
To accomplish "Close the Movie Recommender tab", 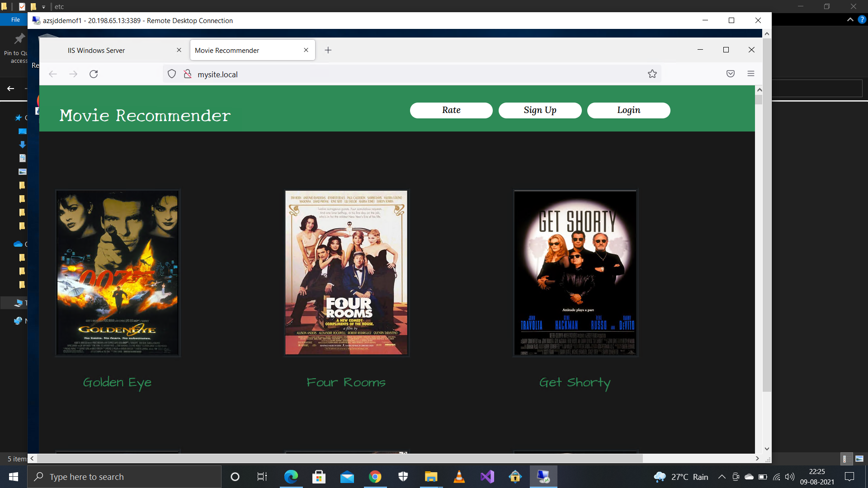I will (306, 50).
